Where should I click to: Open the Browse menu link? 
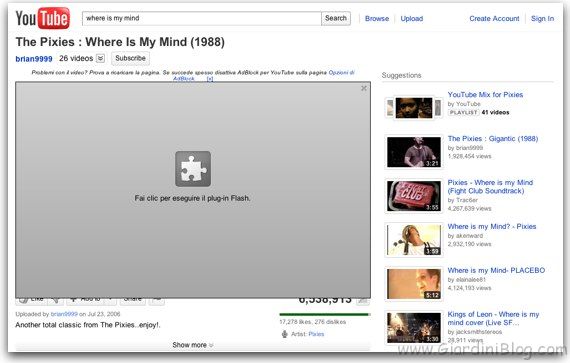pos(377,19)
